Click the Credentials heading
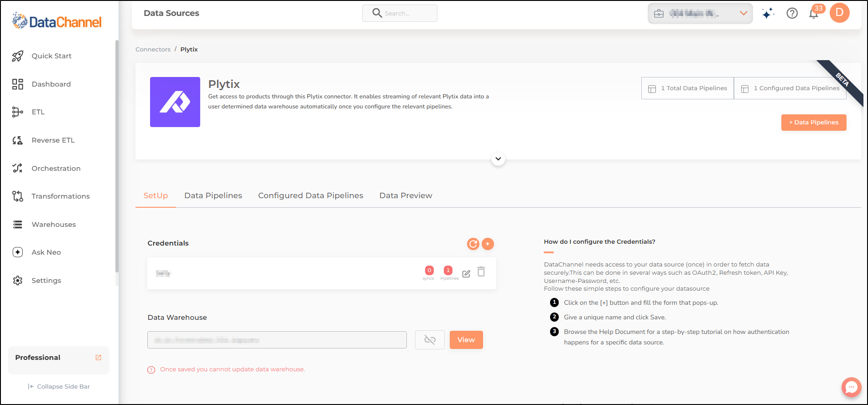The image size is (868, 405). [x=168, y=243]
